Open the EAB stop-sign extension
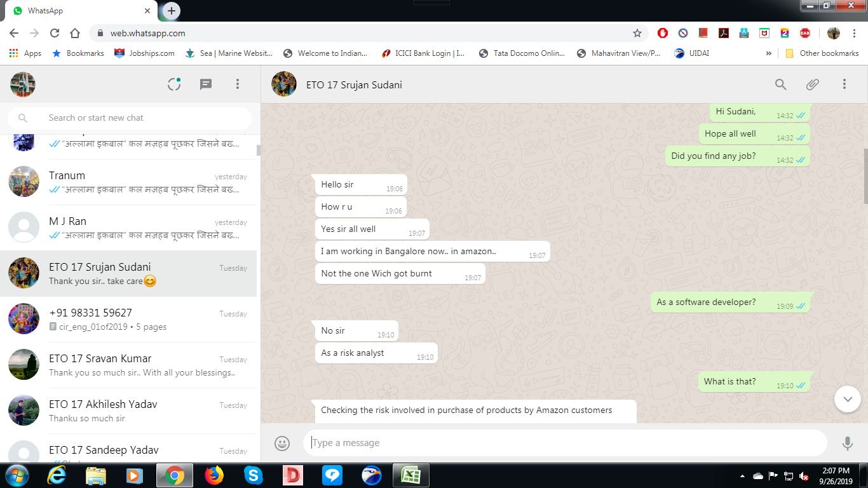The image size is (868, 488). coord(805,33)
